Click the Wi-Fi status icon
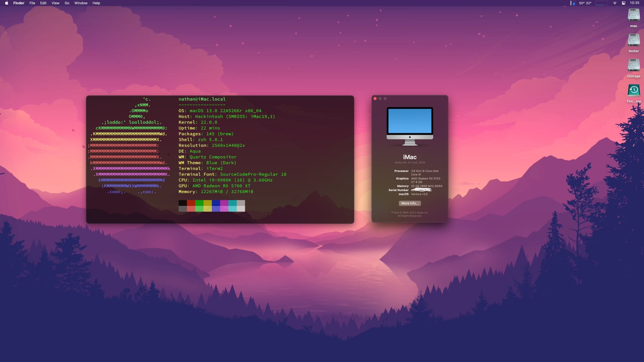 coord(615,3)
